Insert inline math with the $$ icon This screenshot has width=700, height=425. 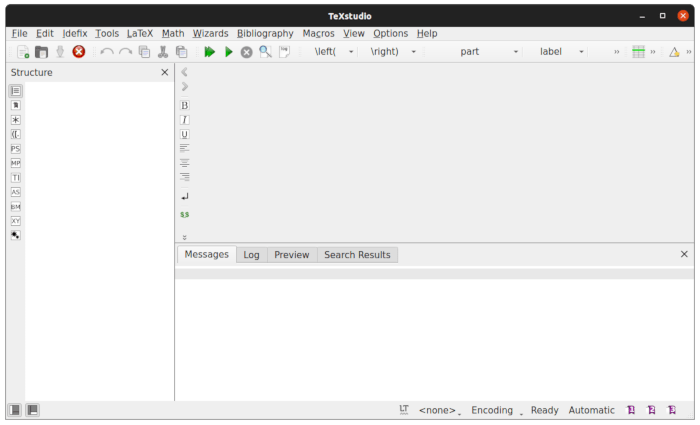184,215
